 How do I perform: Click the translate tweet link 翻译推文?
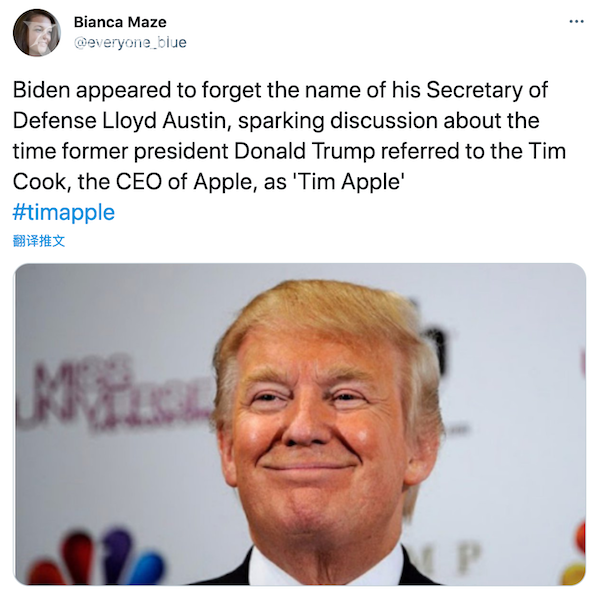point(39,241)
